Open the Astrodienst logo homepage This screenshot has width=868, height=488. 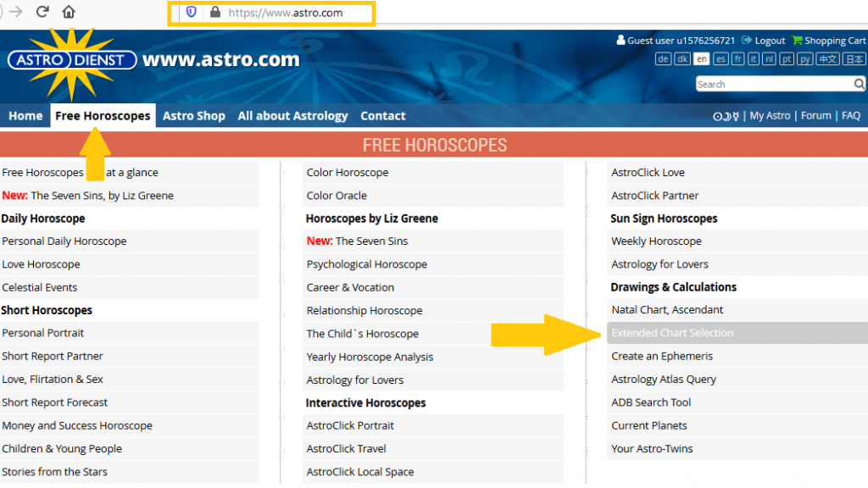72,60
